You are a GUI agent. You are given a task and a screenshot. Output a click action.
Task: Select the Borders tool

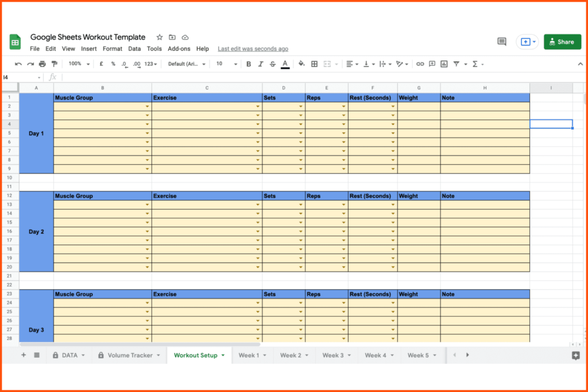pos(314,64)
